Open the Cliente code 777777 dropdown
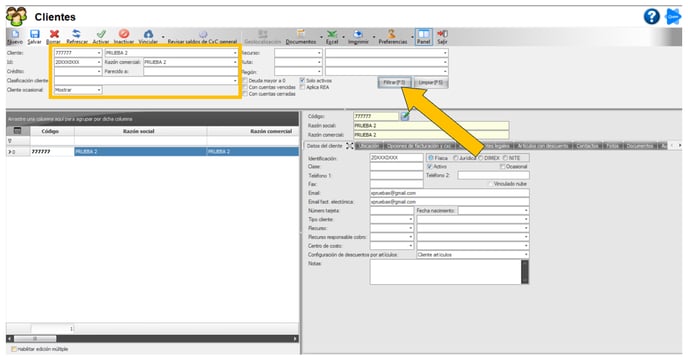 [x=99, y=53]
